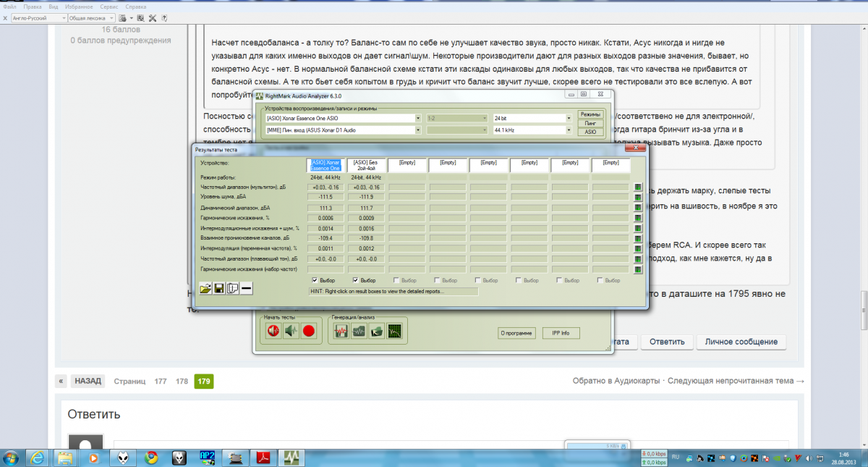Click the crossed tools icon in dictionary toolbar
Screen dimensions: 868x467
153,17
